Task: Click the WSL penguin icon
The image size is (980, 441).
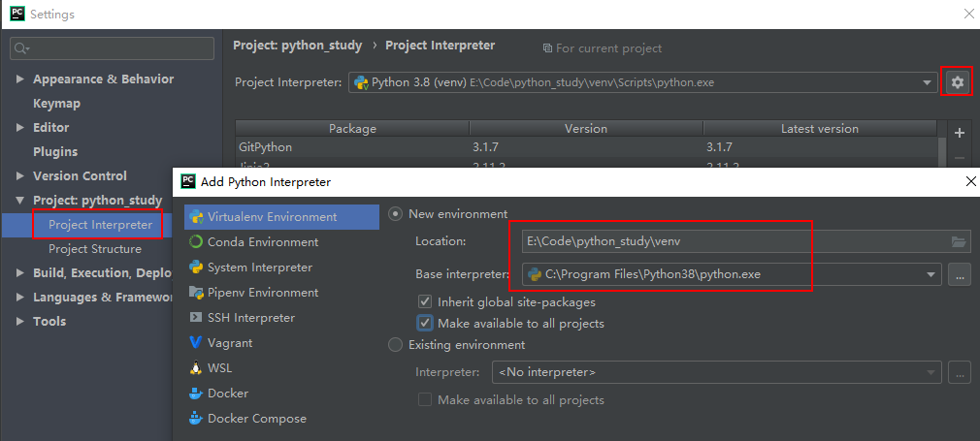Action: (x=196, y=368)
